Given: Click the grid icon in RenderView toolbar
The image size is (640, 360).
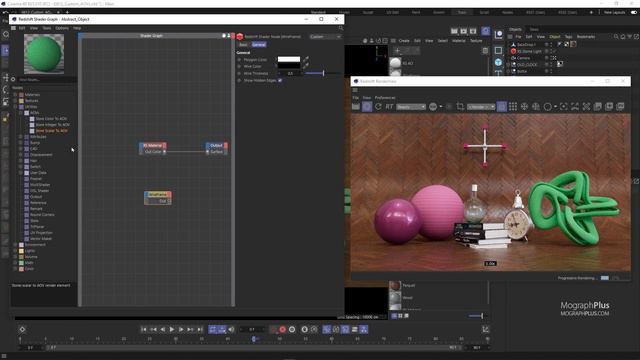Looking at the screenshot, I should (x=513, y=107).
